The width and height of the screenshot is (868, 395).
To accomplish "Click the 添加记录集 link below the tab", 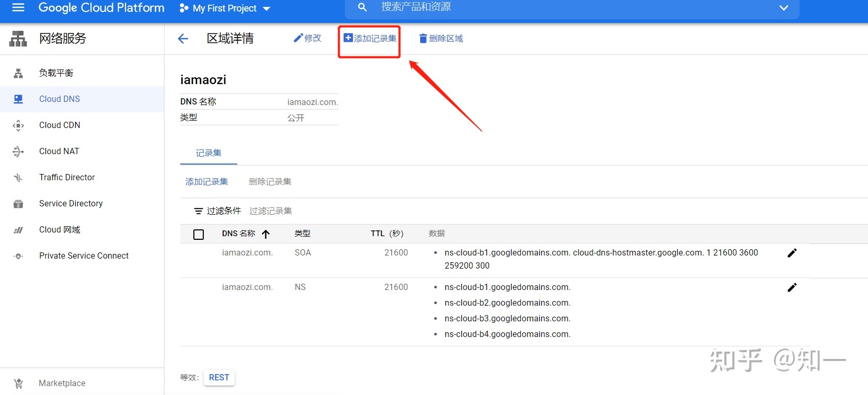I will (207, 182).
